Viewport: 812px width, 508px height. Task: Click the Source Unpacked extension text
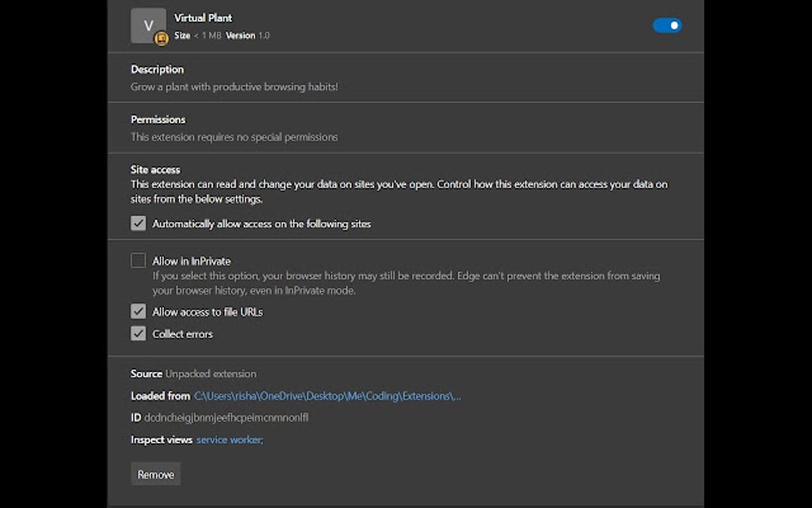tap(193, 373)
